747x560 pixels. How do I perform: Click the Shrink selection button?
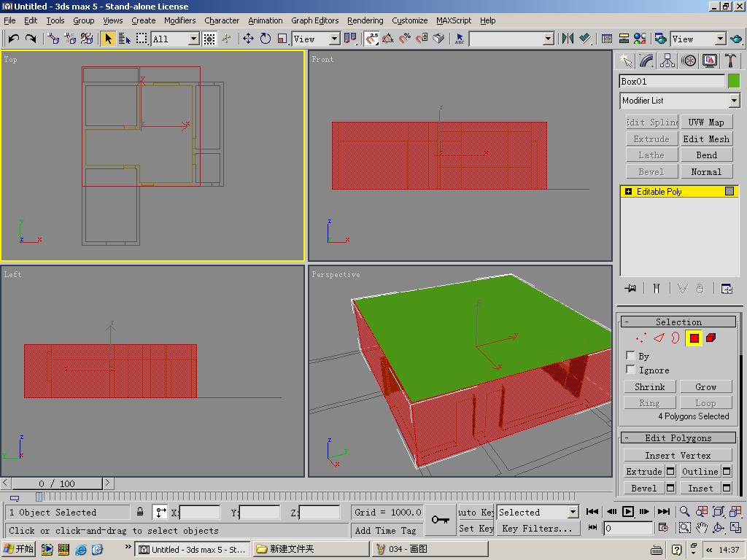tap(650, 386)
